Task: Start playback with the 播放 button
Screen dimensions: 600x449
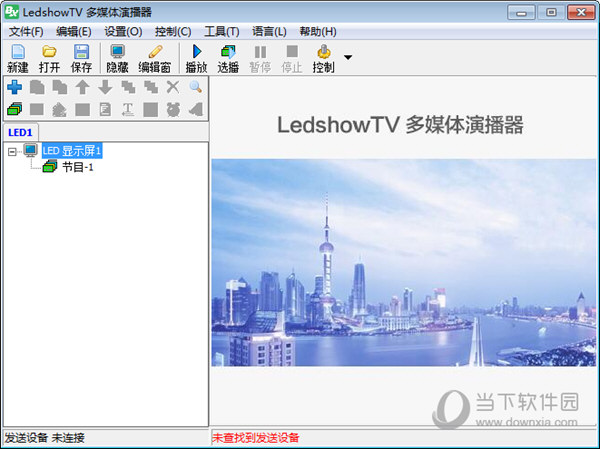Action: pos(196,59)
